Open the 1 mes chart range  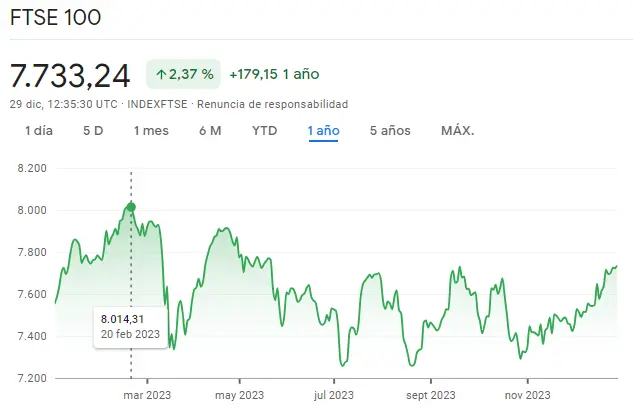pyautogui.click(x=151, y=131)
